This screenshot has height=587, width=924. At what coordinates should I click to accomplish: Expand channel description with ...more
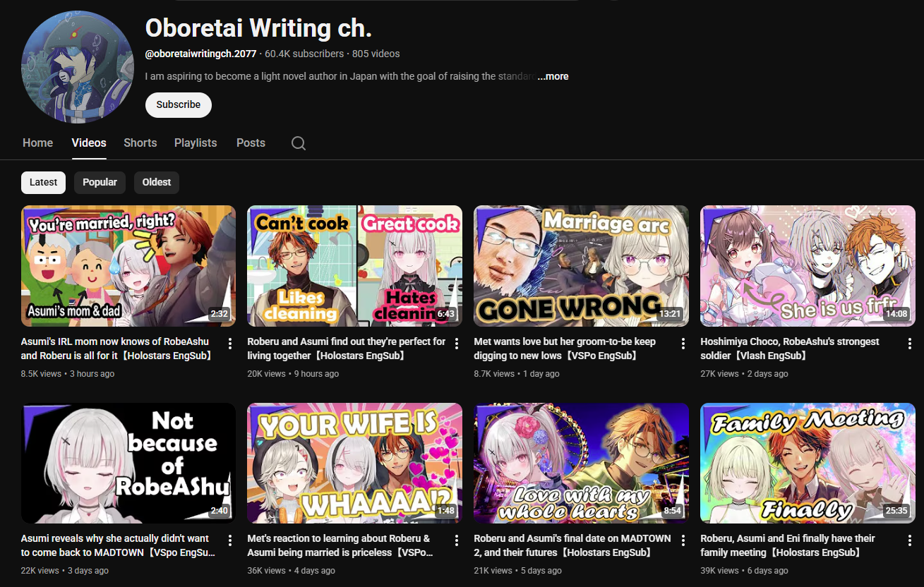coord(553,76)
